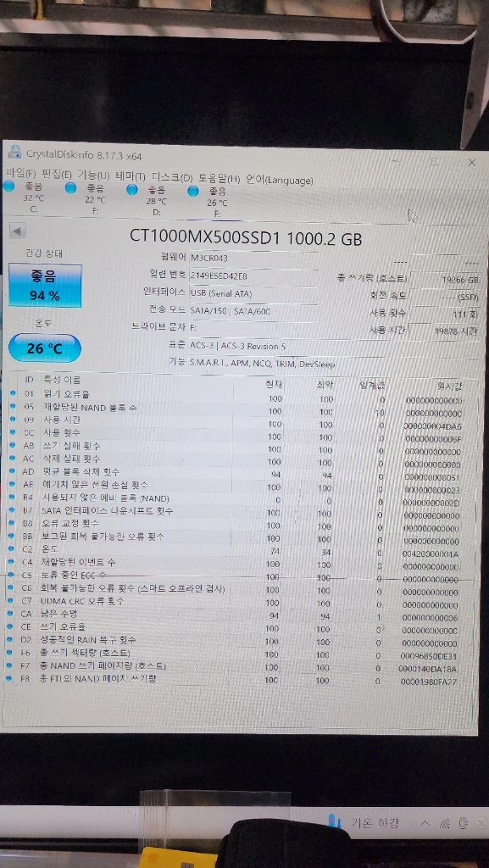Viewport: 489px width, 868px height.
Task: Minimize the CrystalDiskInfo window
Action: coord(396,160)
